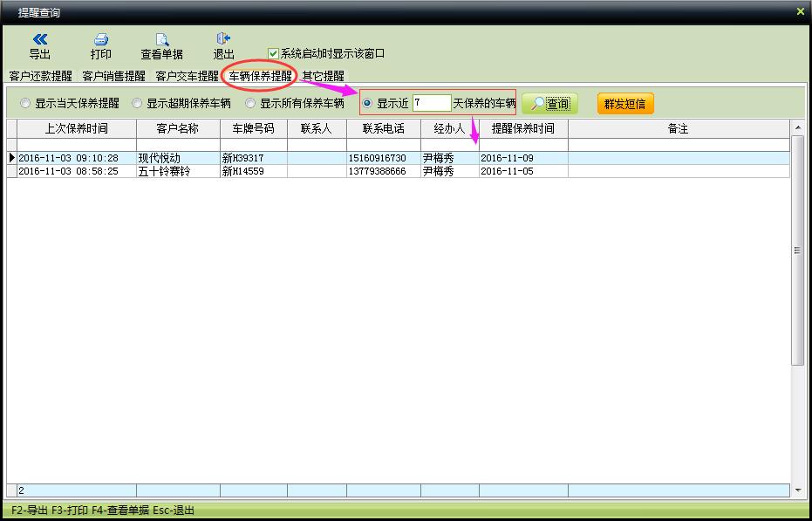This screenshot has width=812, height=521.
Task: Select 显示所有保养车辆 radio button
Action: 250,103
